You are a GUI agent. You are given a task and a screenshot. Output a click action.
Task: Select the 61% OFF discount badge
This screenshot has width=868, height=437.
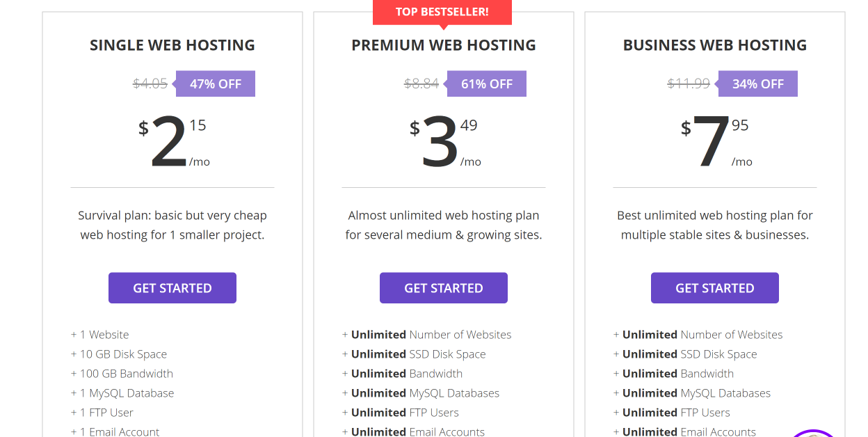click(486, 84)
